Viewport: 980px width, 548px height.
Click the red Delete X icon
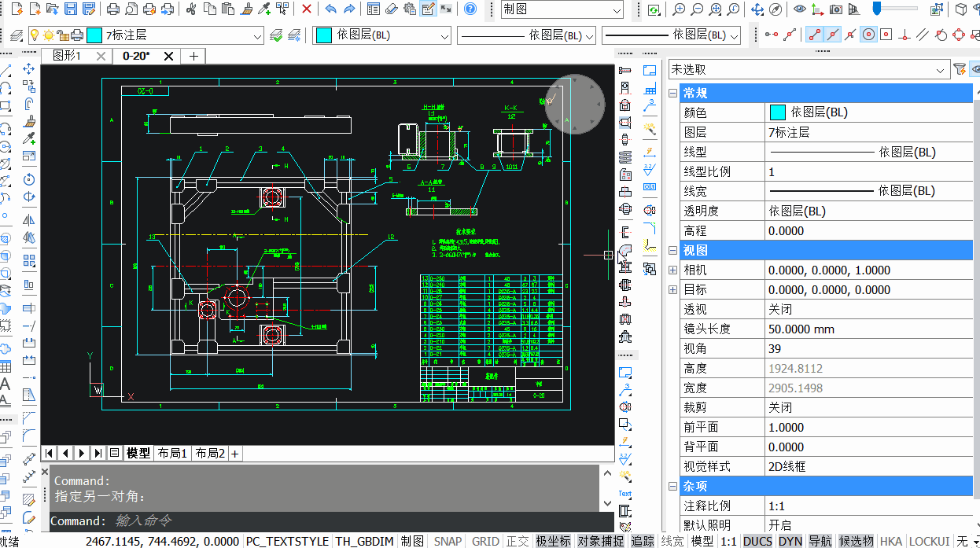coord(307,9)
